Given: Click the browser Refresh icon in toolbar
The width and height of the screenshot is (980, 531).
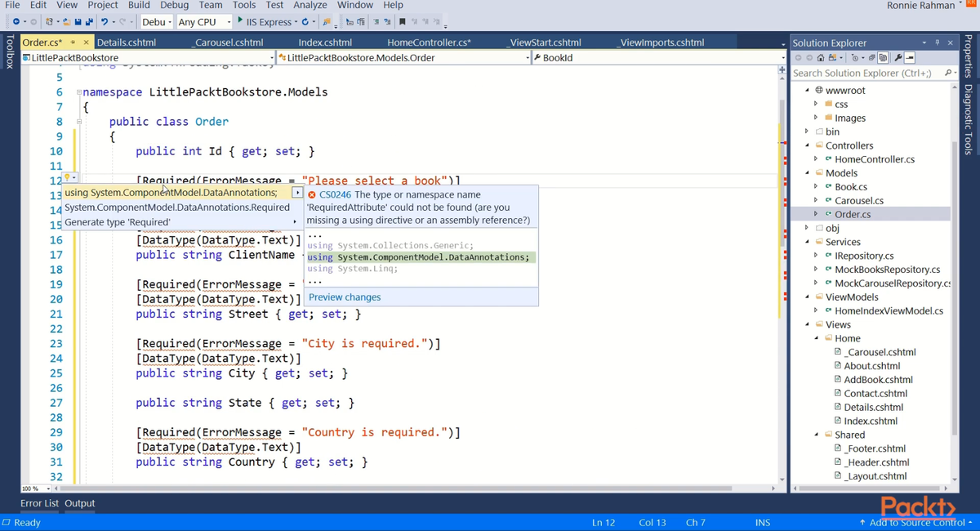Looking at the screenshot, I should click(305, 21).
